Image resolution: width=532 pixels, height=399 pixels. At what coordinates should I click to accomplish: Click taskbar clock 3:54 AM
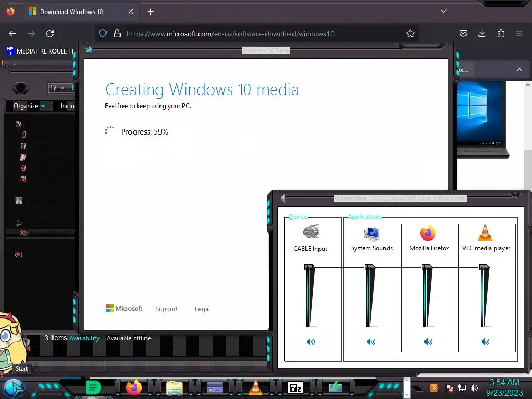point(504,383)
